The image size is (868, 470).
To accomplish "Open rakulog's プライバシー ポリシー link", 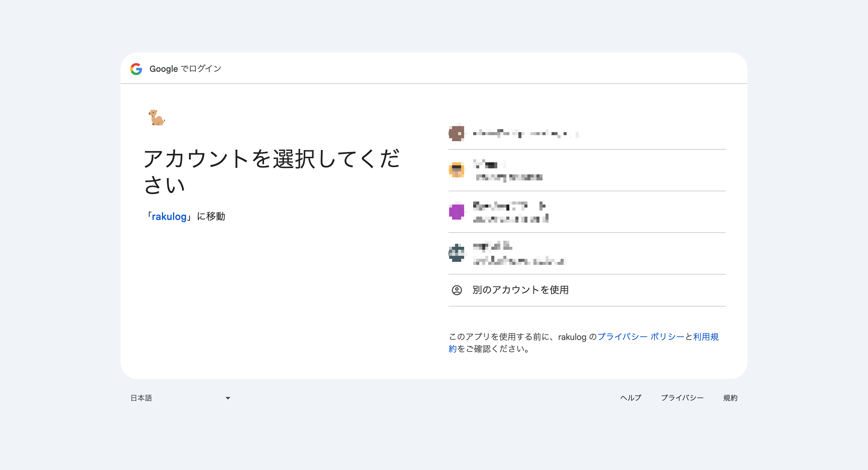I will pyautogui.click(x=640, y=337).
